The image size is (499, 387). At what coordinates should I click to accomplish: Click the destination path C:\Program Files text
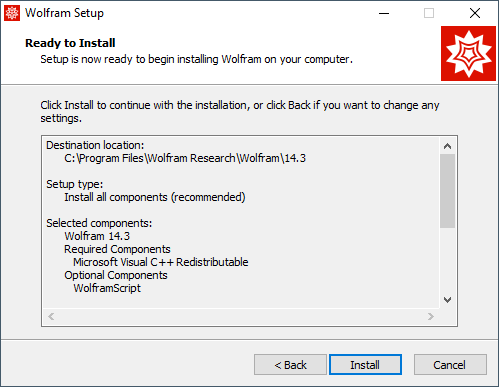[185, 158]
